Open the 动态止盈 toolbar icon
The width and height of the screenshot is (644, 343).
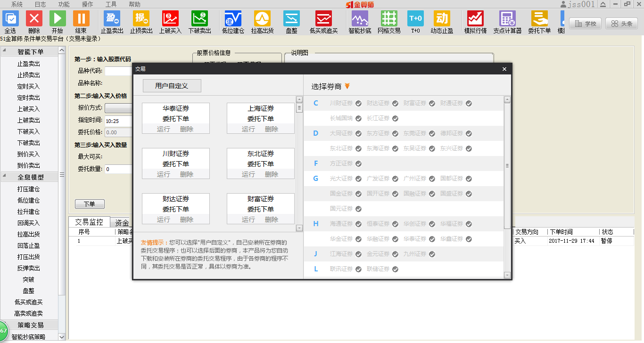coord(442,19)
